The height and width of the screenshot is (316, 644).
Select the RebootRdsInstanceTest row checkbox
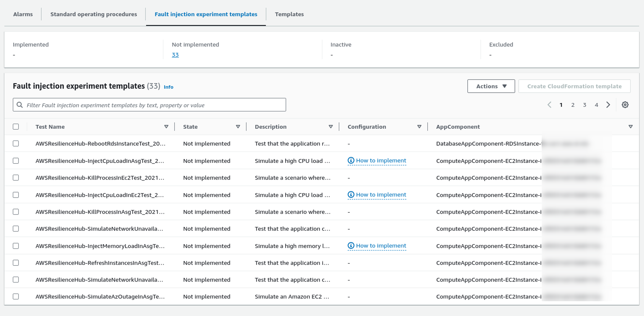click(16, 144)
